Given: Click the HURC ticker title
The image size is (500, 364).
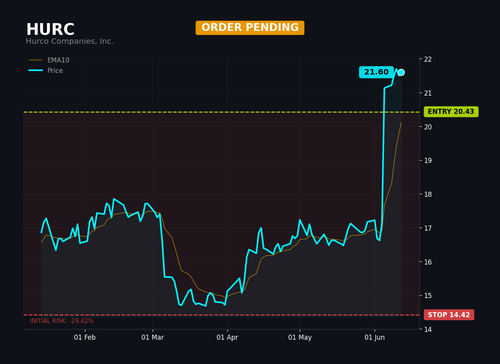Looking at the screenshot, I should tap(50, 29).
